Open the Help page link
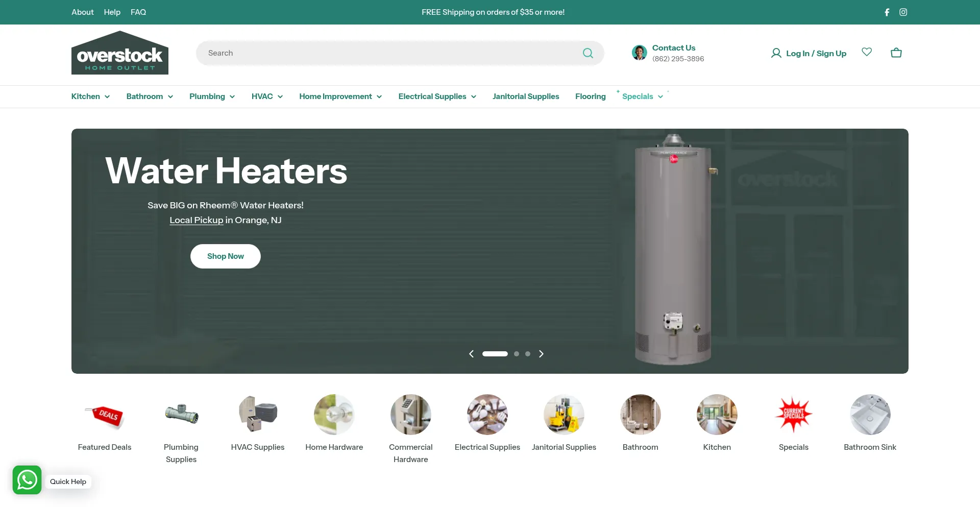Image resolution: width=980 pixels, height=507 pixels. tap(112, 12)
